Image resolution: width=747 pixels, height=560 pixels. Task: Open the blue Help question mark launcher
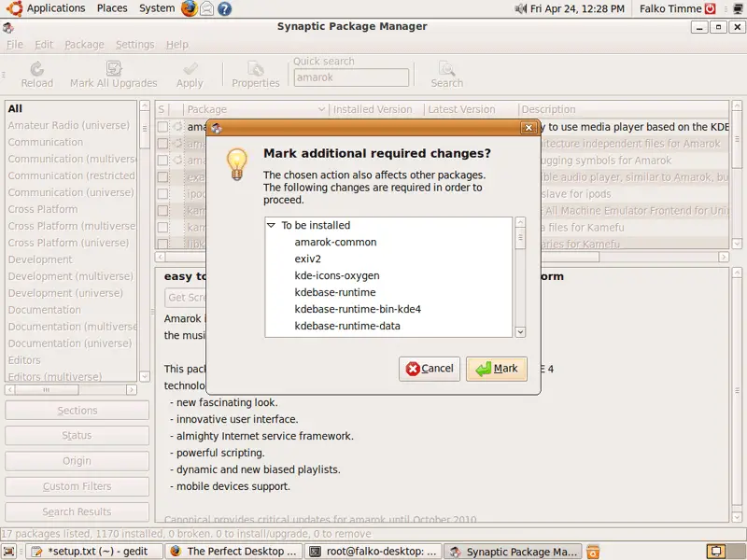click(224, 8)
